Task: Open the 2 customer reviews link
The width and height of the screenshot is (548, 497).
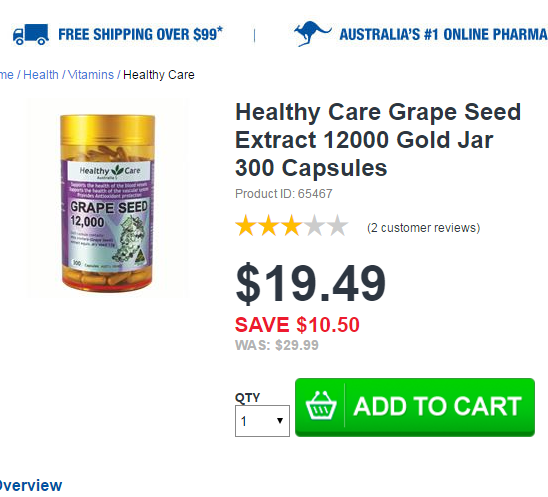Action: click(424, 228)
